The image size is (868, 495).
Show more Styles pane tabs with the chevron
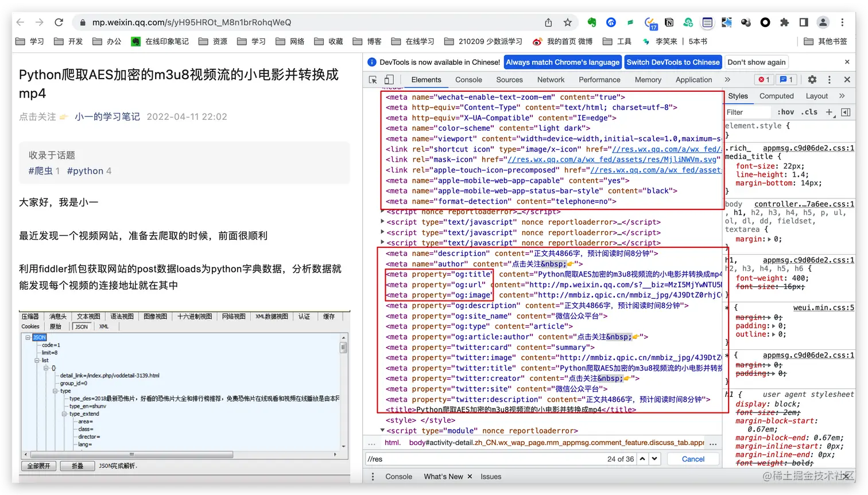(842, 96)
